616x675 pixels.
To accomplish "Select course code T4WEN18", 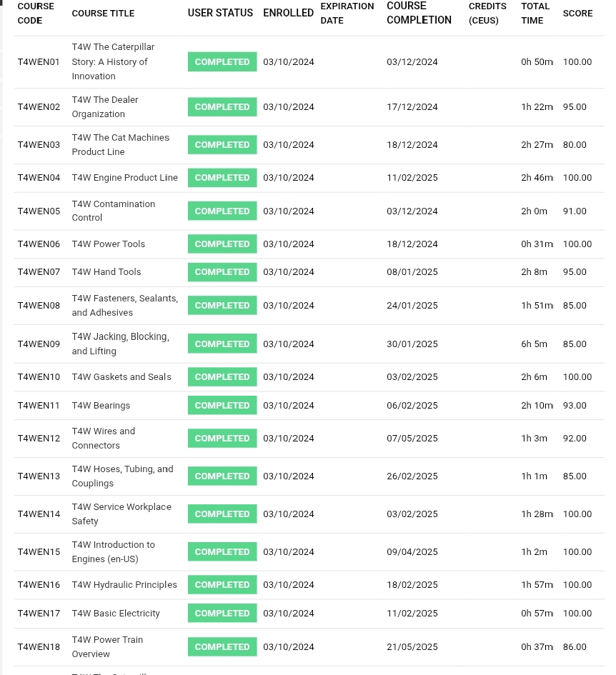I will tap(39, 646).
